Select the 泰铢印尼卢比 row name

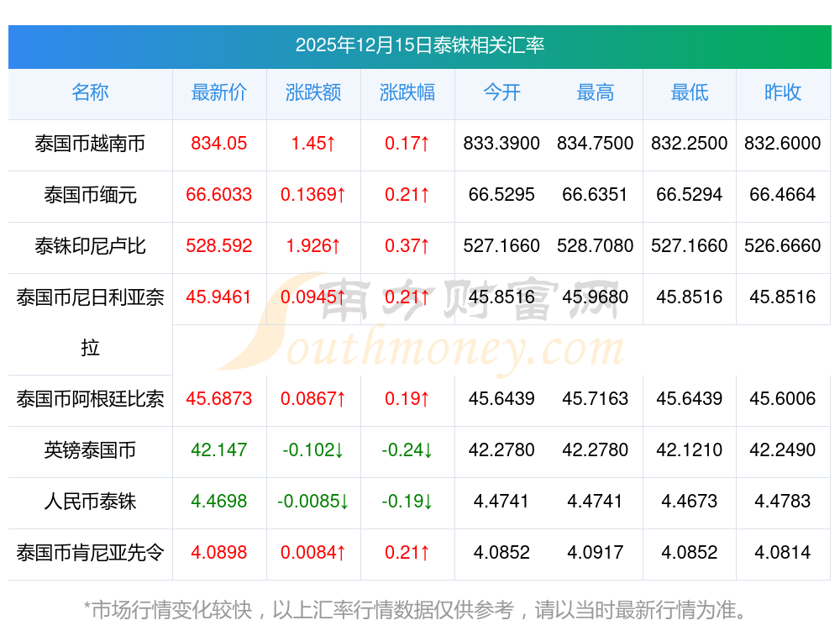[90, 246]
